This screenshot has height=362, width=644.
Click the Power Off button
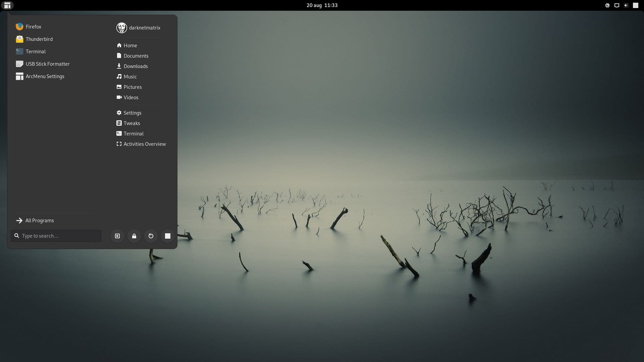[x=151, y=236]
